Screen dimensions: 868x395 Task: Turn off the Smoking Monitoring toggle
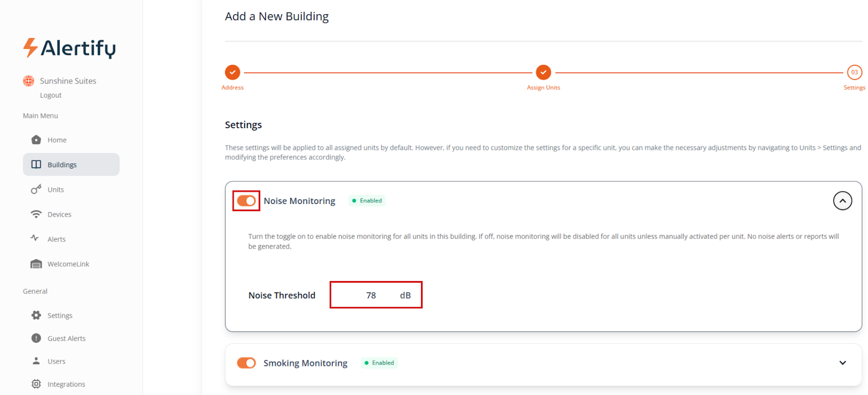point(246,363)
